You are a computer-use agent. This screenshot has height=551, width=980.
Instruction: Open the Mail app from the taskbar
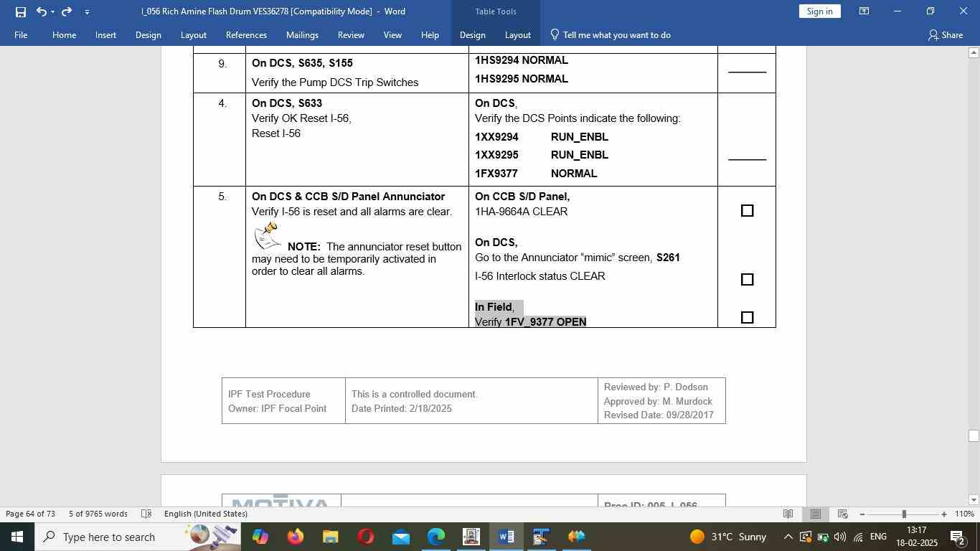click(x=400, y=537)
